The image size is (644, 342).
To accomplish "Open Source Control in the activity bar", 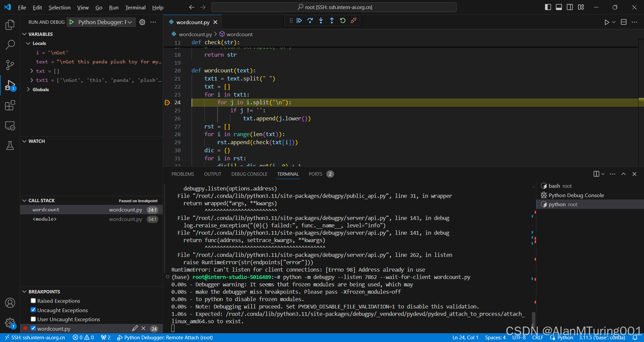I will click(x=10, y=65).
